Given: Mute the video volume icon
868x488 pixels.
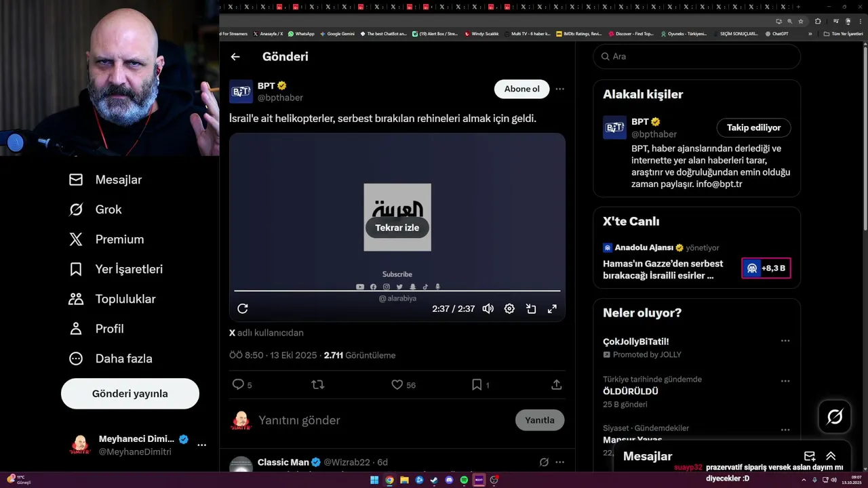Looking at the screenshot, I should [x=488, y=308].
